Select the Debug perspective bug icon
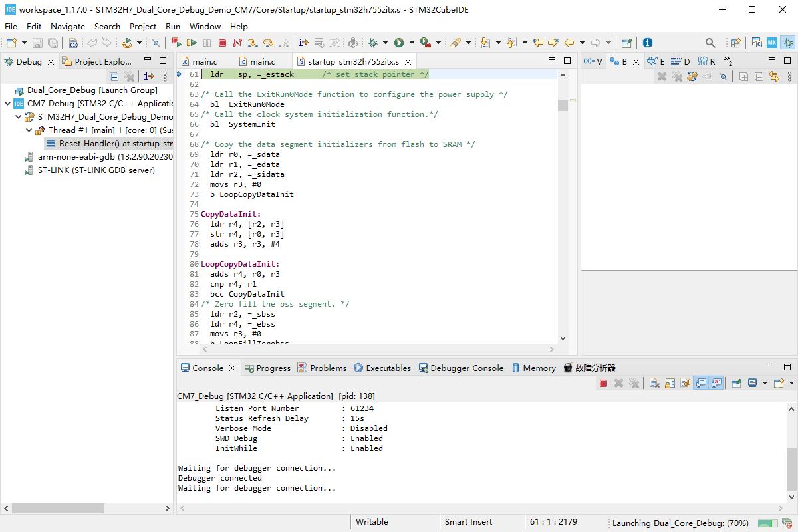This screenshot has width=798, height=532. (788, 43)
